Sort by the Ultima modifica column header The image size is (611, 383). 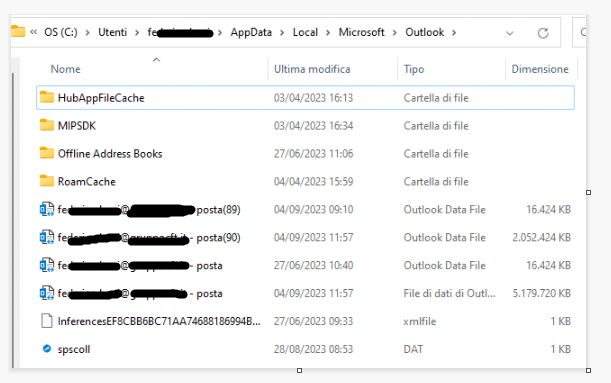[x=312, y=69]
